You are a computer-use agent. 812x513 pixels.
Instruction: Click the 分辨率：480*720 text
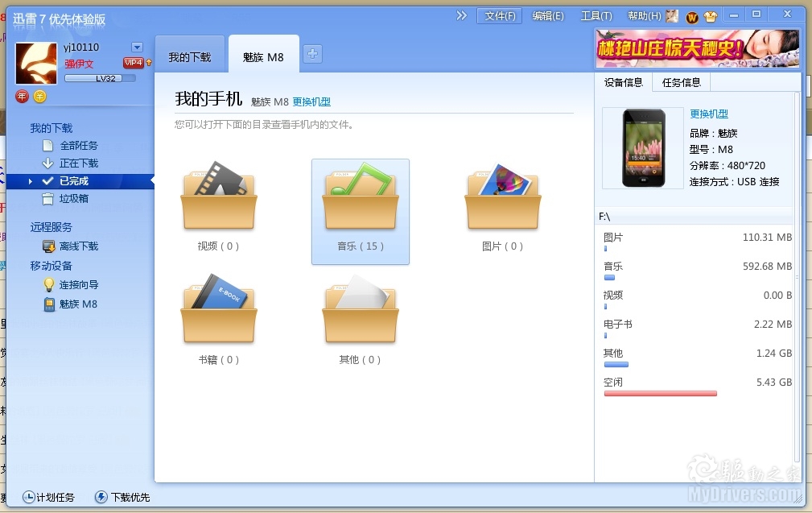pyautogui.click(x=727, y=166)
